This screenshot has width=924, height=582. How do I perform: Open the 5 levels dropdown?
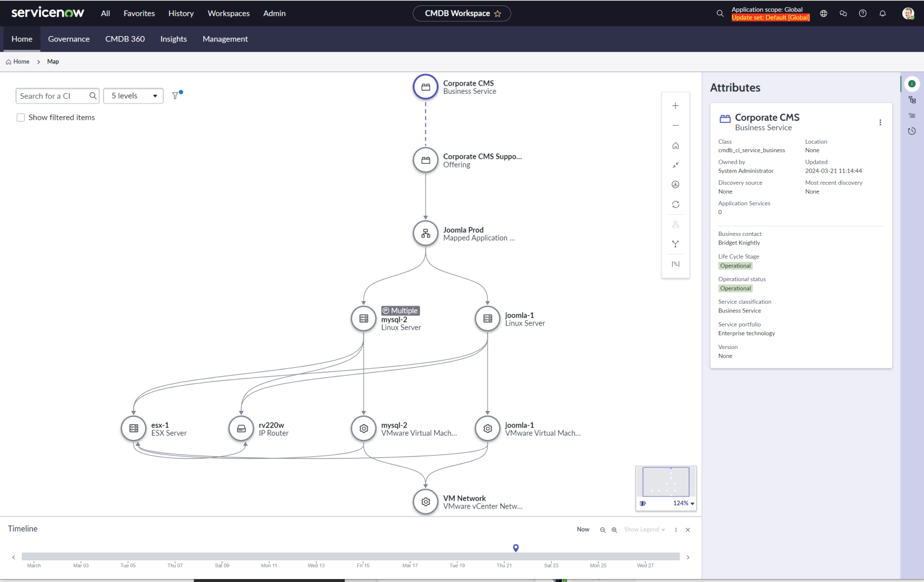(133, 96)
